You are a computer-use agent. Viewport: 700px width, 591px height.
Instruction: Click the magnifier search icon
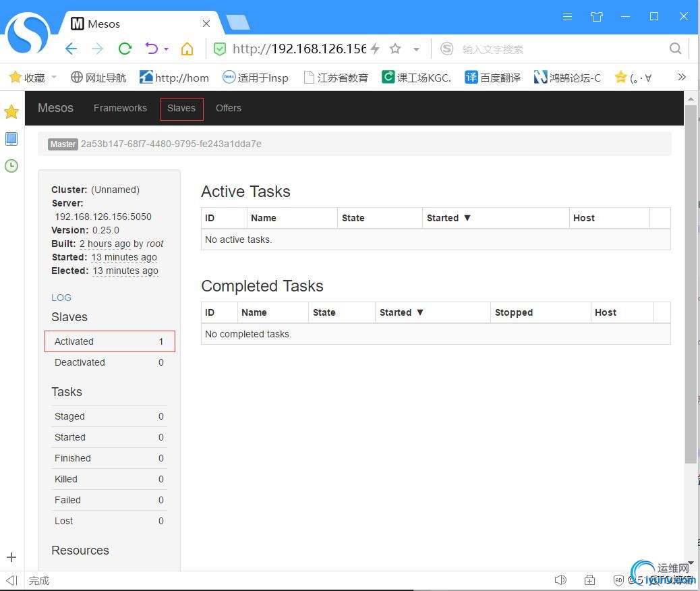click(x=676, y=49)
